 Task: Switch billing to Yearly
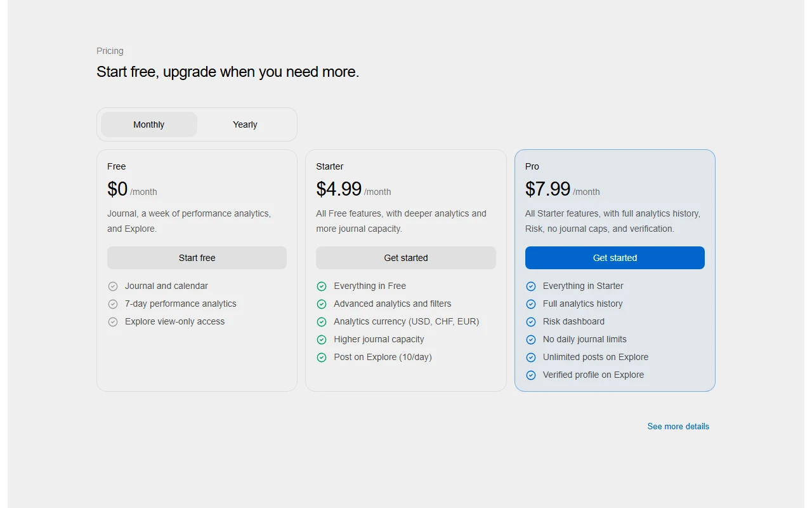tap(245, 124)
